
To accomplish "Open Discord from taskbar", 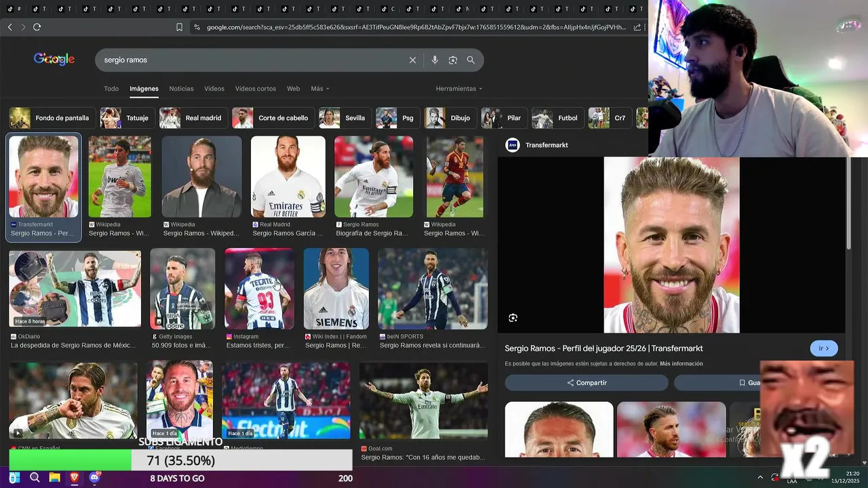I will [94, 478].
